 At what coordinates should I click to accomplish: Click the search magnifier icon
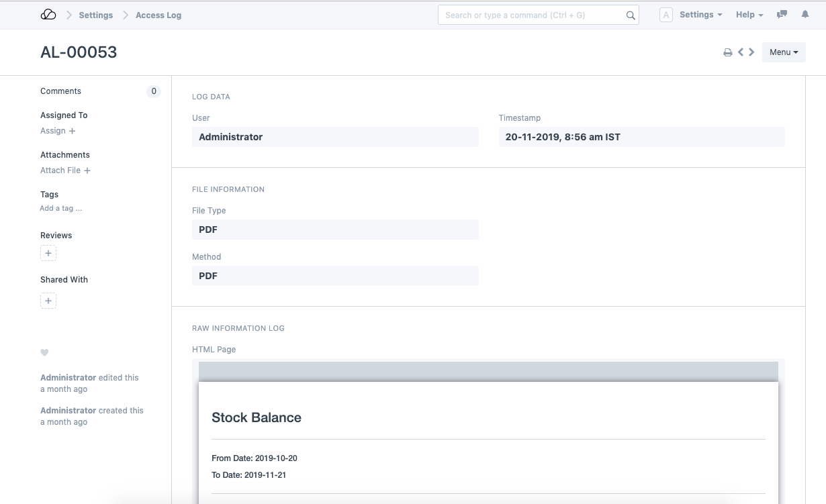[631, 15]
